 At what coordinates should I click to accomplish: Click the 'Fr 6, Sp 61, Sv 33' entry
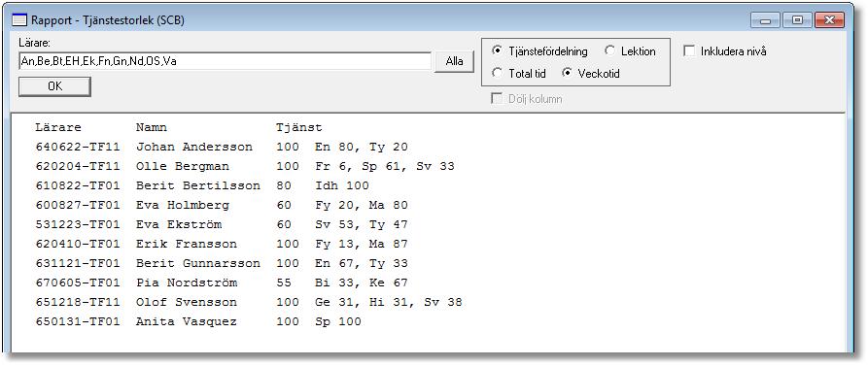[x=385, y=166]
